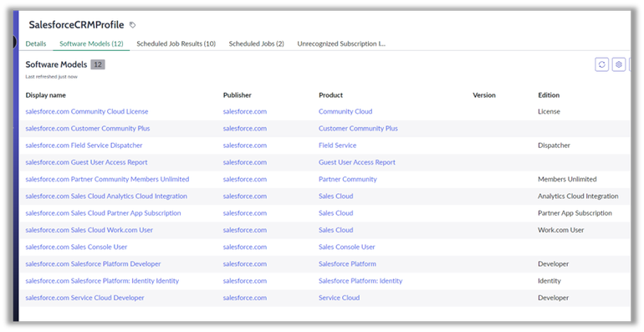Click salesforce.com publisher link in Service Cloud row
The image size is (644, 332).
coord(245,298)
